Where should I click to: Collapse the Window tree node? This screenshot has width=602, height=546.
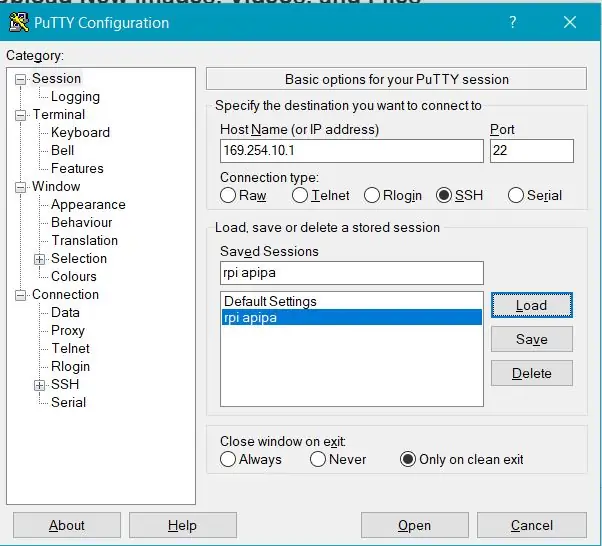[x=20, y=187]
